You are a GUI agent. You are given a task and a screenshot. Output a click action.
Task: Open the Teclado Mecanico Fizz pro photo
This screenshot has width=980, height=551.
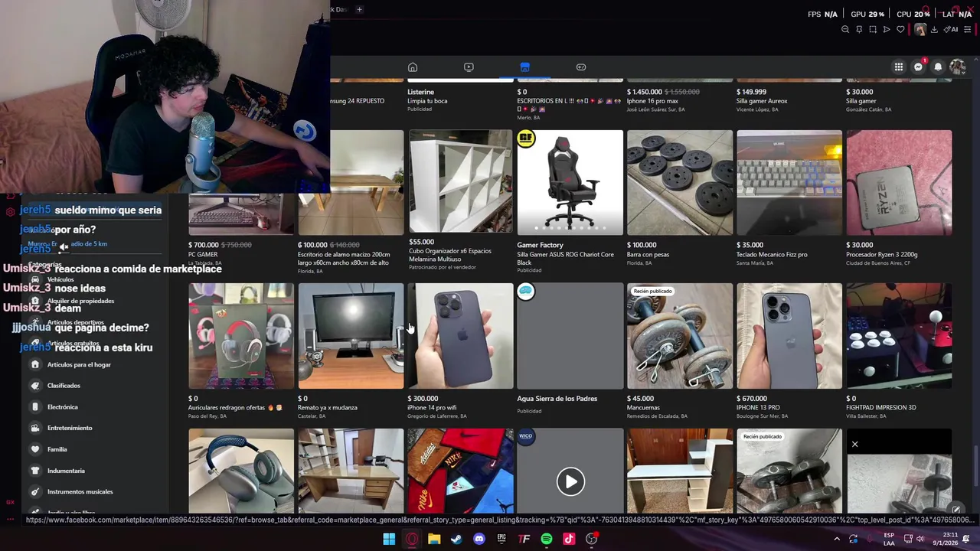[789, 182]
